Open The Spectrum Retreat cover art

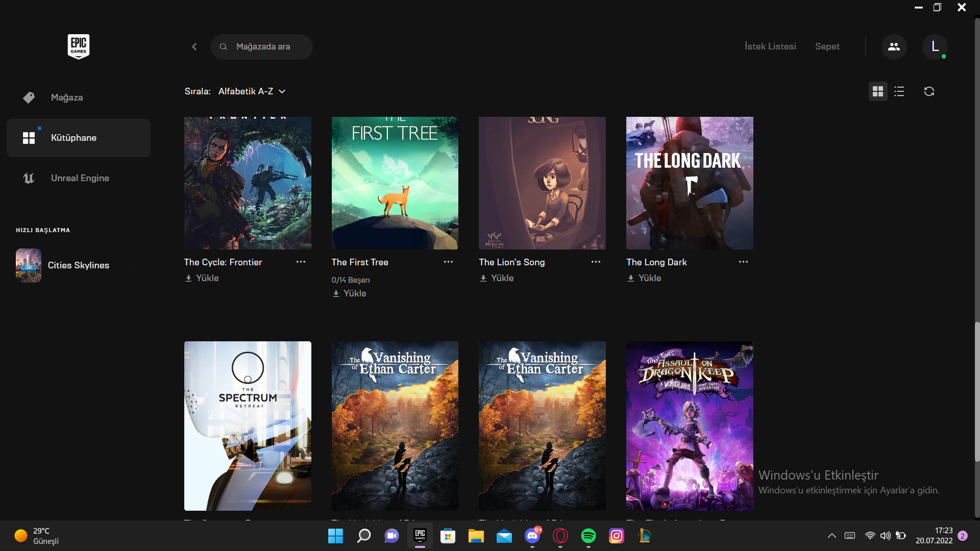pyautogui.click(x=248, y=426)
